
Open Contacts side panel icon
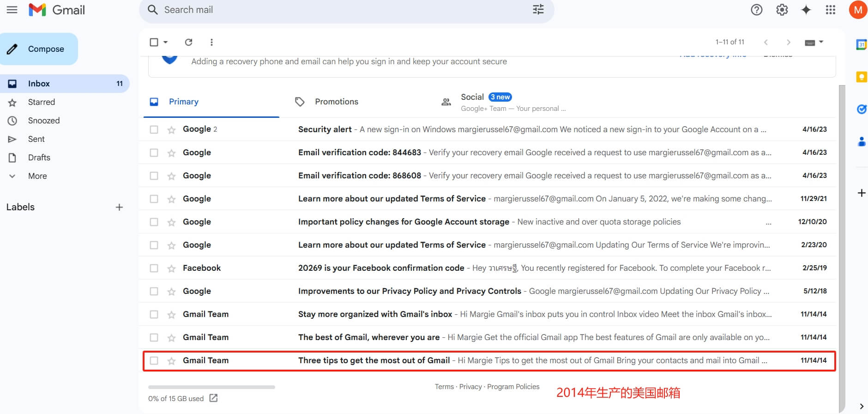862,141
